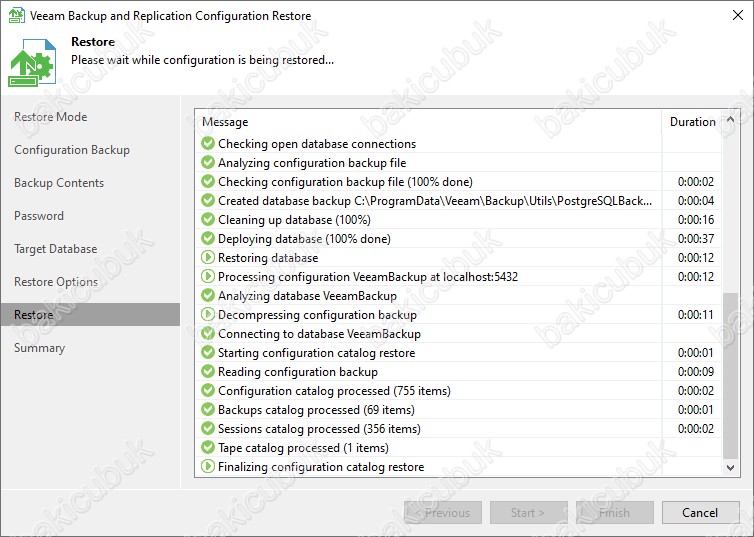754x537 pixels.
Task: Click the disabled Previous button
Action: pyautogui.click(x=443, y=512)
